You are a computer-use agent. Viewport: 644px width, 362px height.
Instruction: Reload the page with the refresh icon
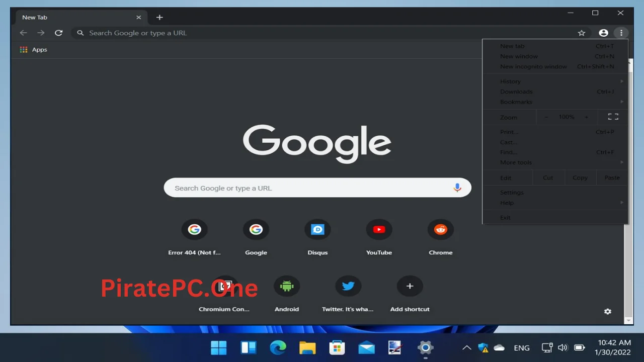[58, 33]
